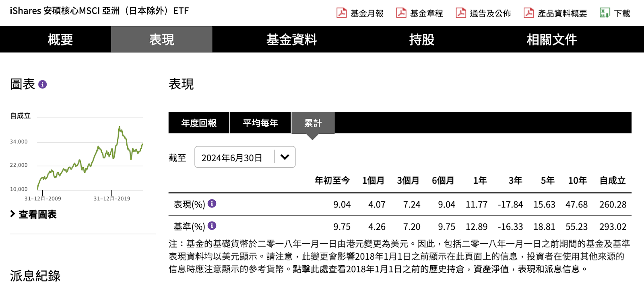Image resolution: width=644 pixels, height=285 pixels.
Task: Click the 31-12月-2009 chart axis label
Action: pyautogui.click(x=43, y=199)
